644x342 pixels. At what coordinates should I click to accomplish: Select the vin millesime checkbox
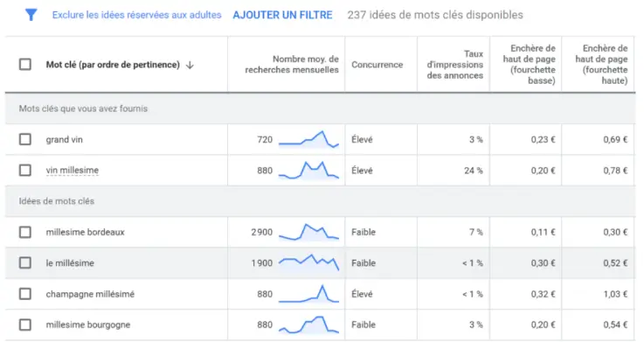[x=25, y=171]
